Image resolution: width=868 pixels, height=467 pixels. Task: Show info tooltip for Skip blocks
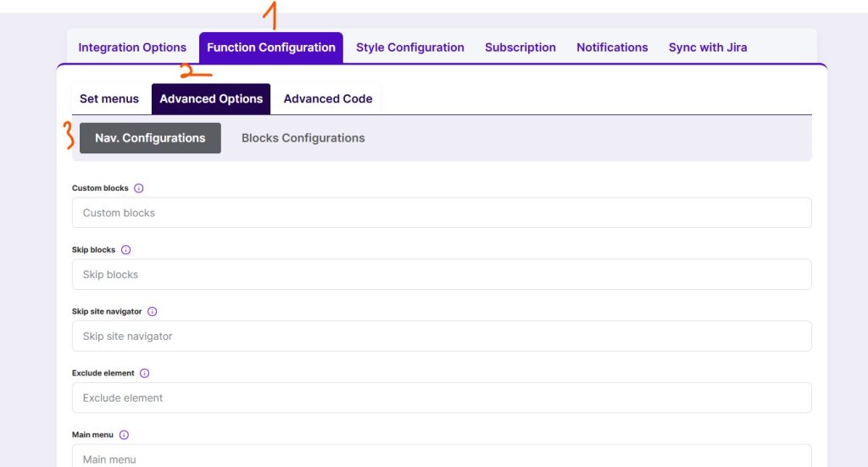[125, 250]
